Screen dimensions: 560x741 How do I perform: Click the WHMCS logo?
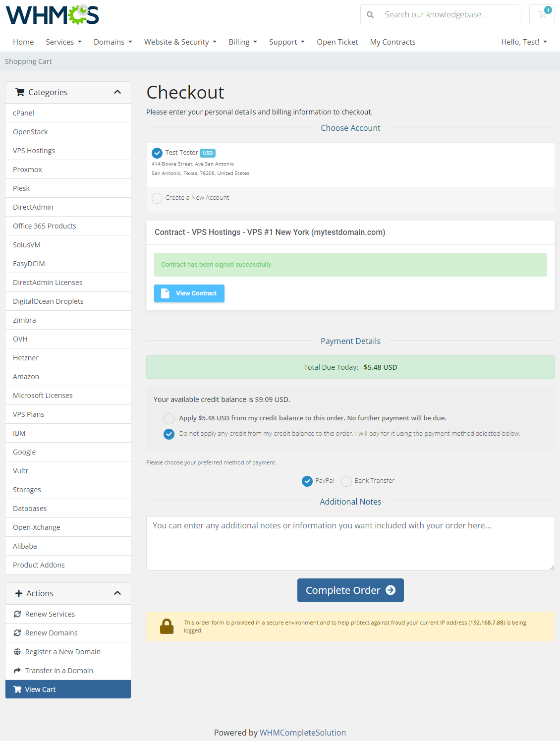[x=51, y=15]
